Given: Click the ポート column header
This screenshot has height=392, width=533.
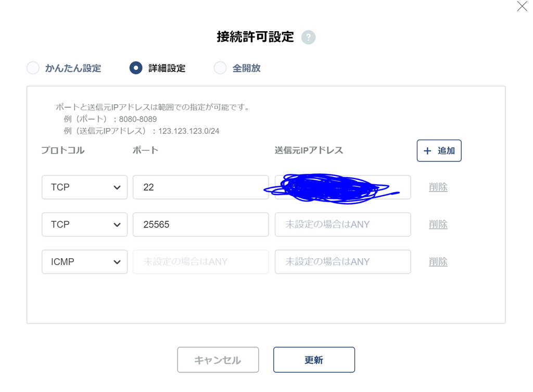Looking at the screenshot, I should [x=146, y=150].
